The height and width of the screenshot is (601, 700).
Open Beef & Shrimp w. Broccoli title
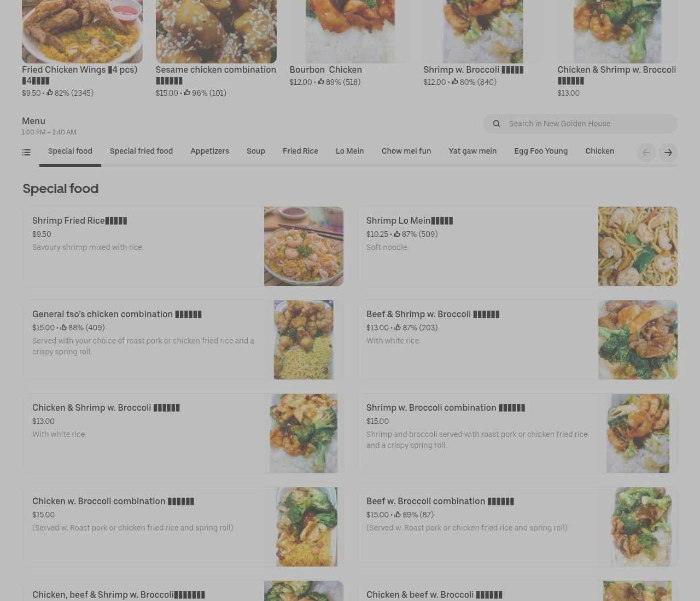433,314
